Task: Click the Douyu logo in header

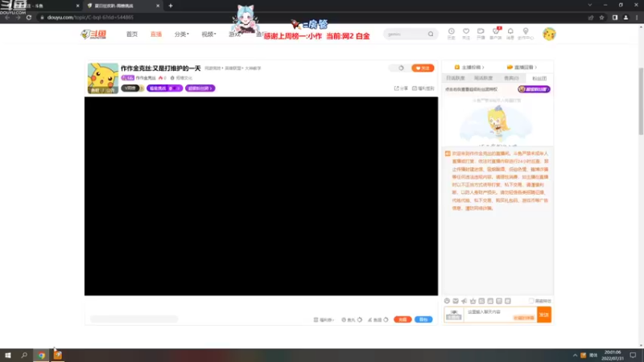Action: pos(93,34)
